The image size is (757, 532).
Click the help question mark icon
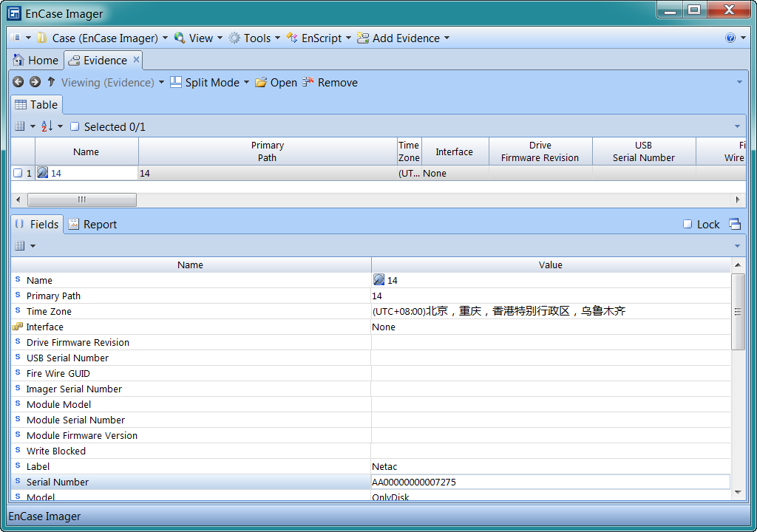730,38
